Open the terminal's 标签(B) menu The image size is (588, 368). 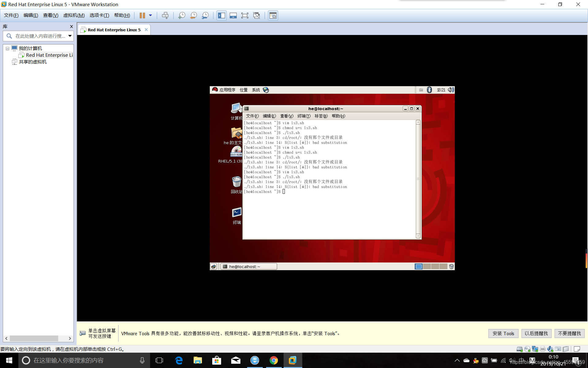321,116
